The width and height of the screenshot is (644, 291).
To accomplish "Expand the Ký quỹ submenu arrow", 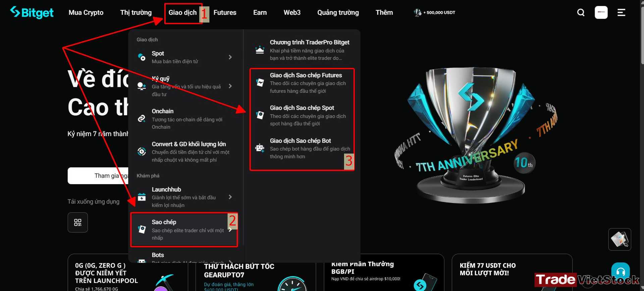I will pos(230,86).
